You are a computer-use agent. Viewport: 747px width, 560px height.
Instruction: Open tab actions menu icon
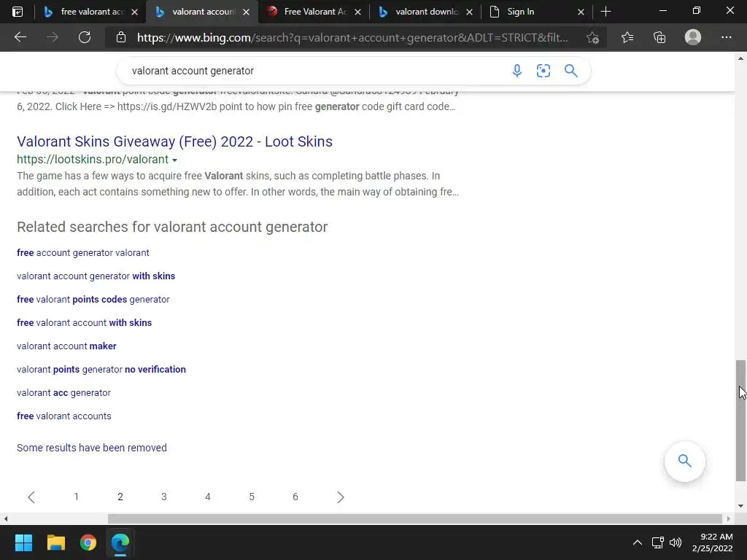tap(18, 12)
